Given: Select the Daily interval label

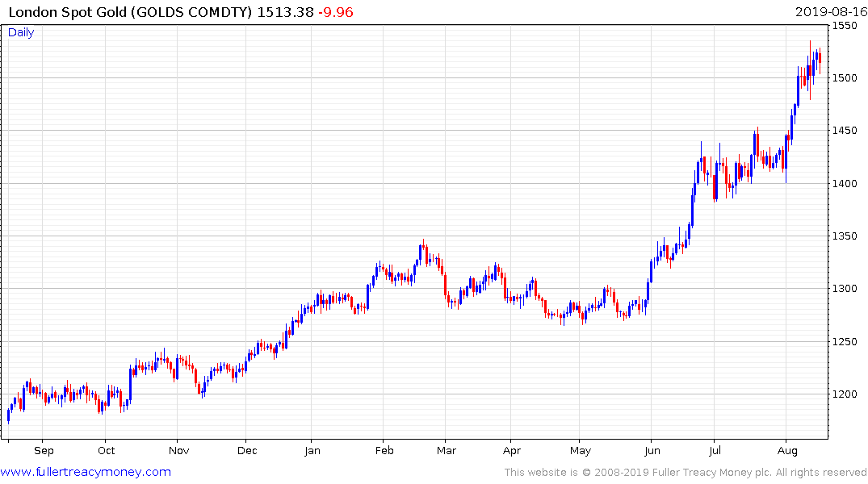Looking at the screenshot, I should point(21,32).
